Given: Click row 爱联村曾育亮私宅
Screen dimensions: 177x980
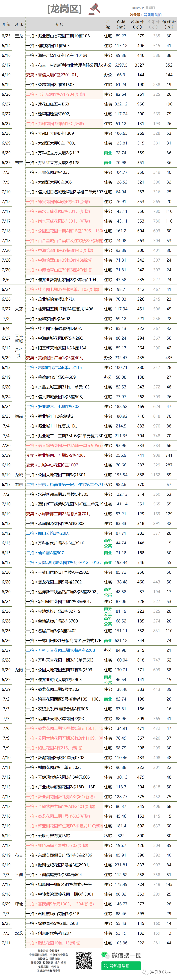Looking at the screenshot, I should [88, 836].
